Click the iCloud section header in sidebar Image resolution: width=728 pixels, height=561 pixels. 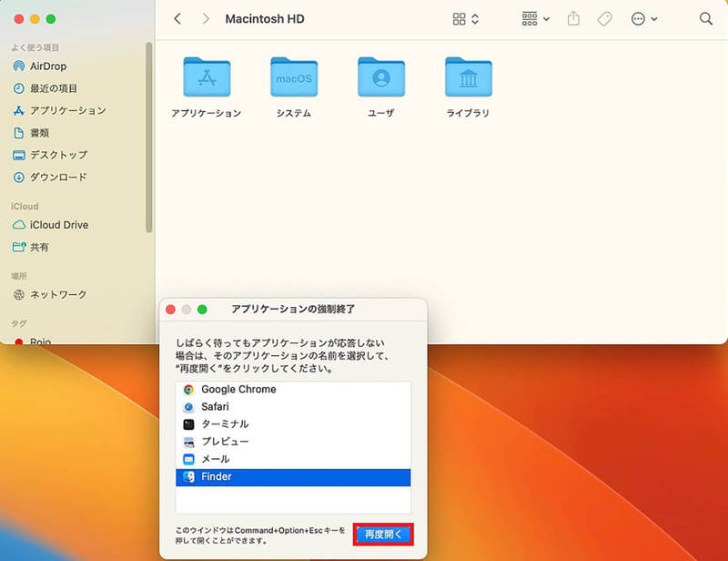click(x=25, y=207)
